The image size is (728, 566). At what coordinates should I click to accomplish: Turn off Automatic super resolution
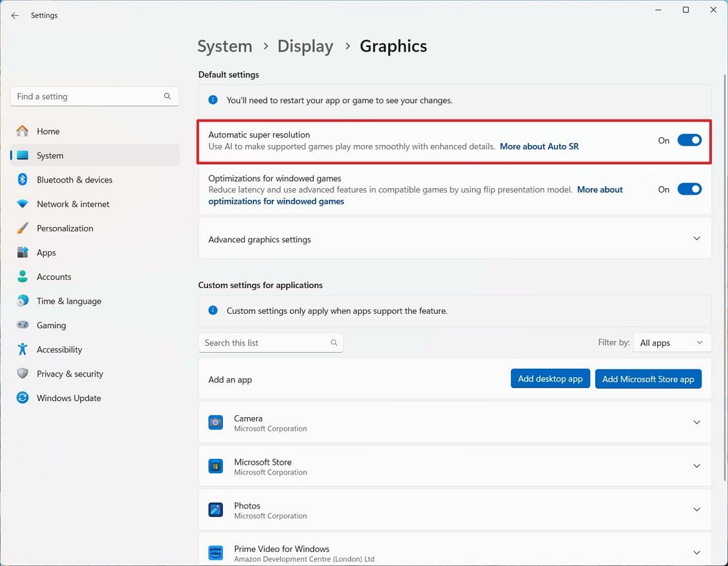(689, 139)
